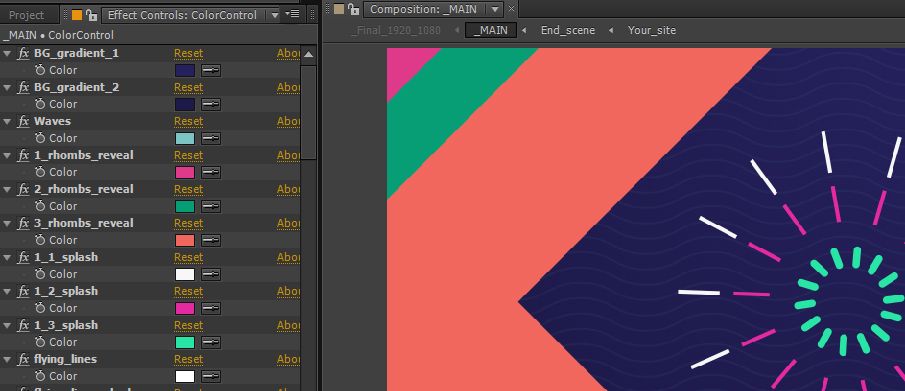Toggle the BG_gradient_1 fx effect switch
Image resolution: width=905 pixels, height=391 pixels.
[24, 53]
